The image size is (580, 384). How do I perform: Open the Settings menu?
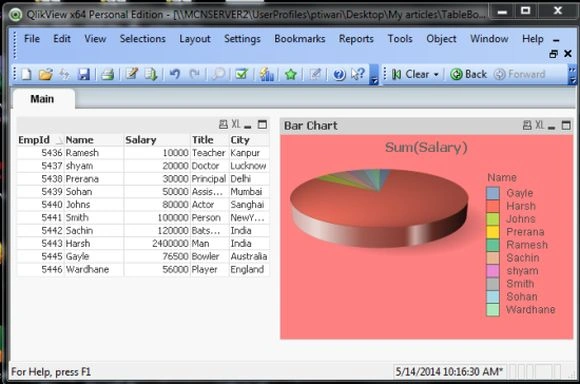(242, 39)
